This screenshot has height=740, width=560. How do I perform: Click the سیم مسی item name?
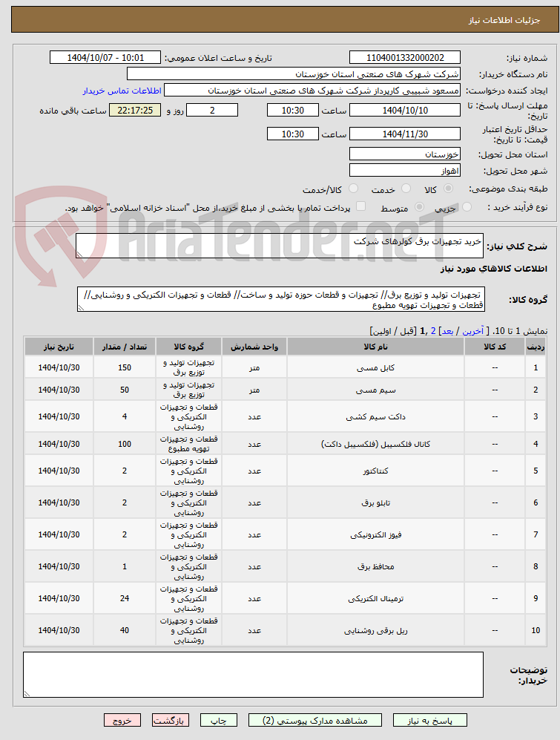click(x=375, y=390)
